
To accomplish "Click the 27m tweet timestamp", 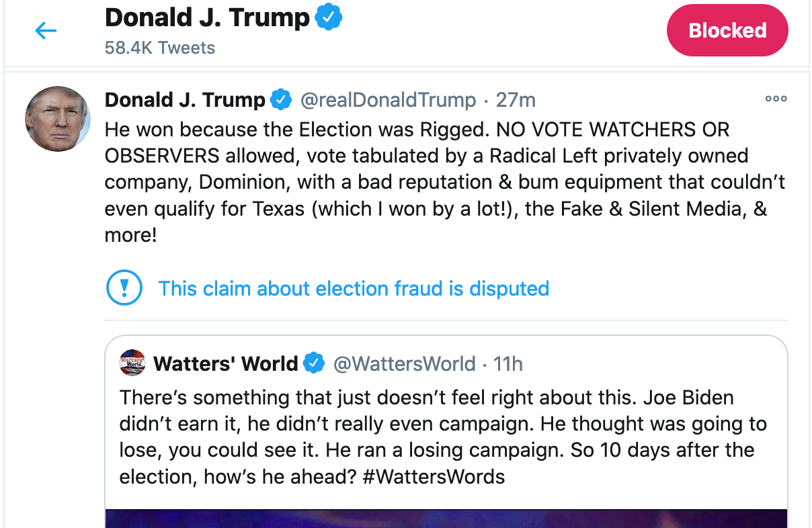I will (516, 101).
